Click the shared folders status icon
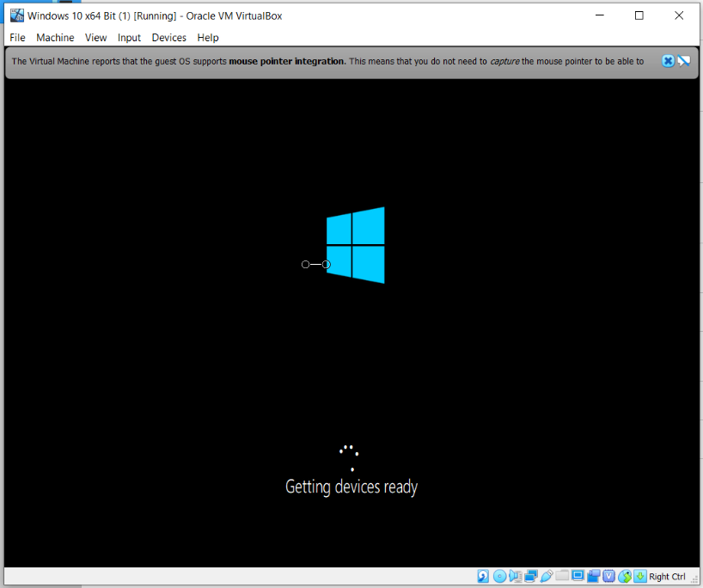 pyautogui.click(x=562, y=574)
